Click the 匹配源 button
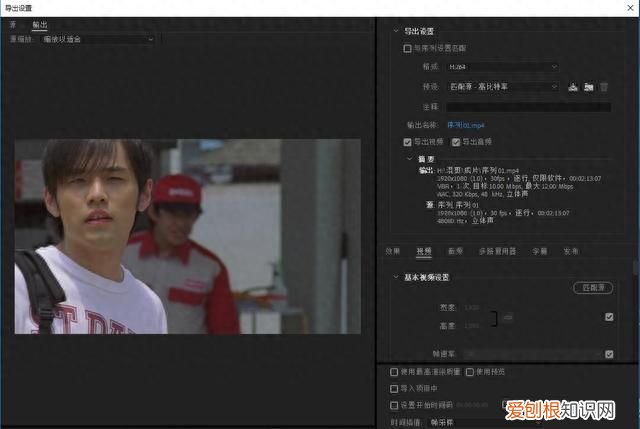Image resolution: width=640 pixels, height=429 pixels. pyautogui.click(x=593, y=288)
